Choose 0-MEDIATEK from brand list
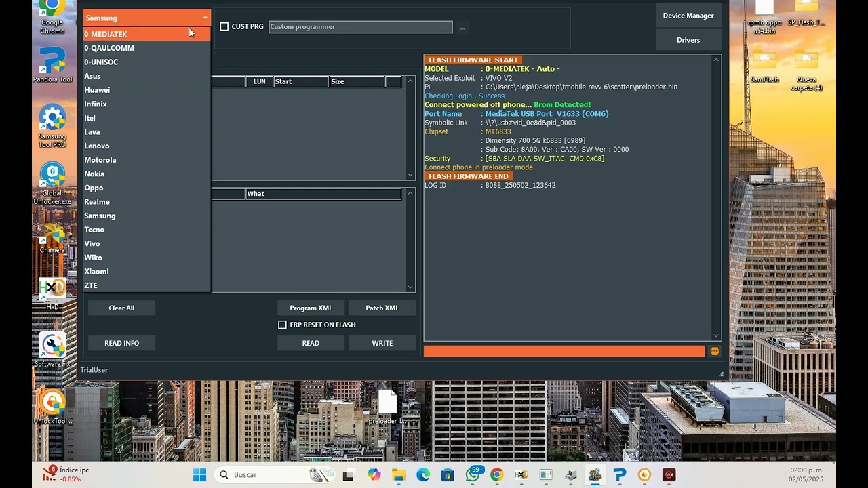Viewport: 868px width, 488px height. coord(146,34)
